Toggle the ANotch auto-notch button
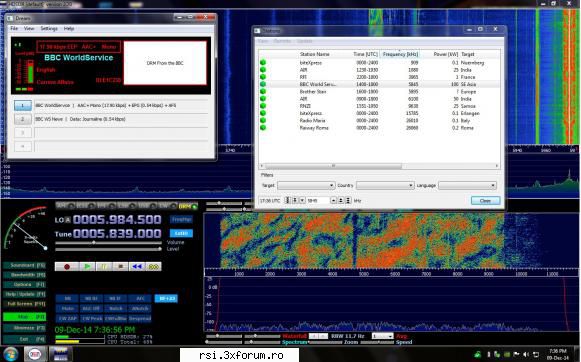581x362 pixels. 140,309
